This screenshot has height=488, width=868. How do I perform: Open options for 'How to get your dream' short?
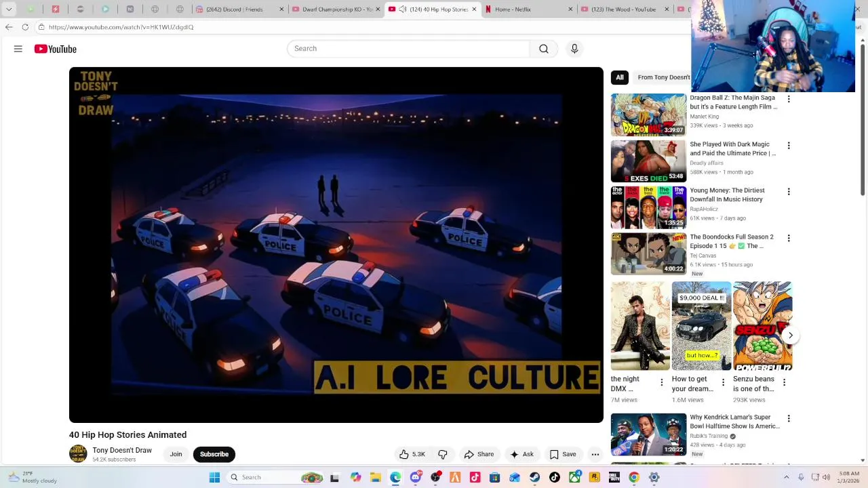click(723, 383)
